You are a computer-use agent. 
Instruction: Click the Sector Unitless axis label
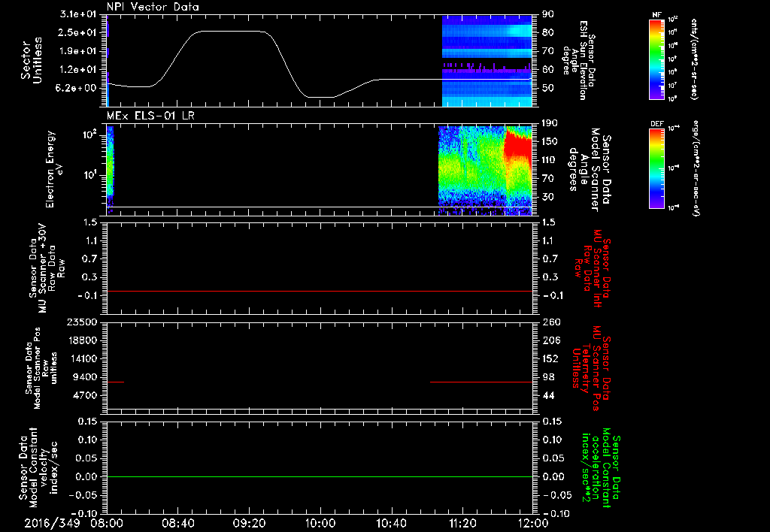[x=32, y=60]
